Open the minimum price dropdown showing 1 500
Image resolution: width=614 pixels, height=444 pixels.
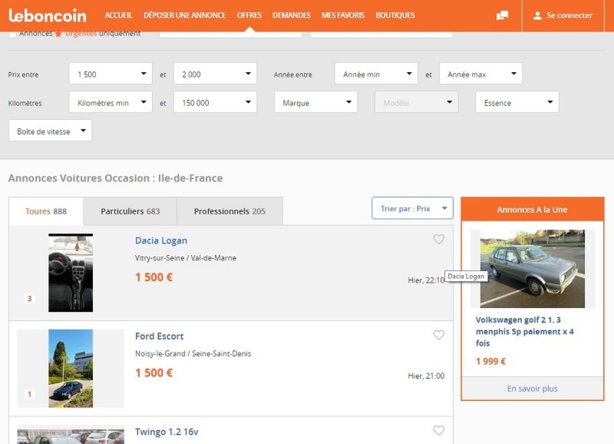110,74
